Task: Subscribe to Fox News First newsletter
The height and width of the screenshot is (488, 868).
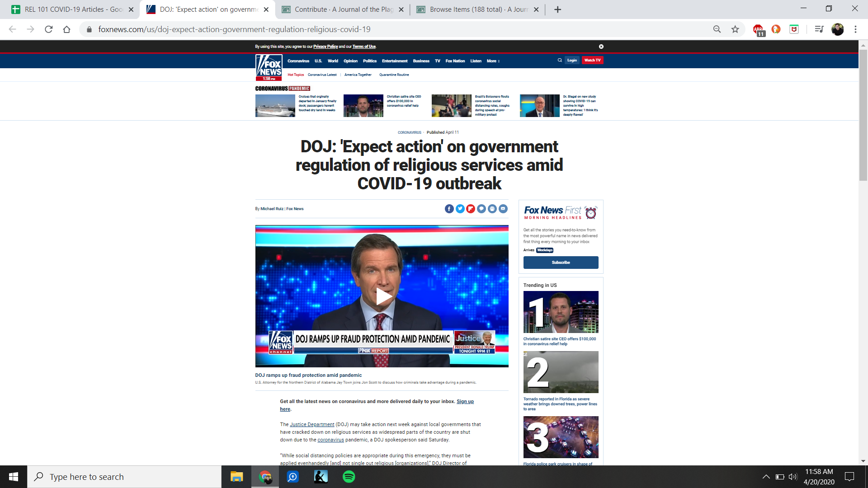Action: coord(561,263)
